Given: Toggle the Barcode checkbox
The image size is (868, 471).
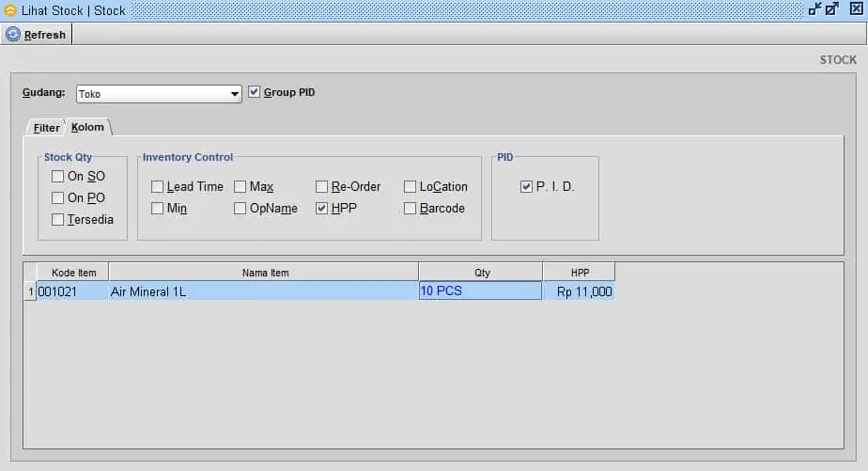Looking at the screenshot, I should tap(411, 209).
